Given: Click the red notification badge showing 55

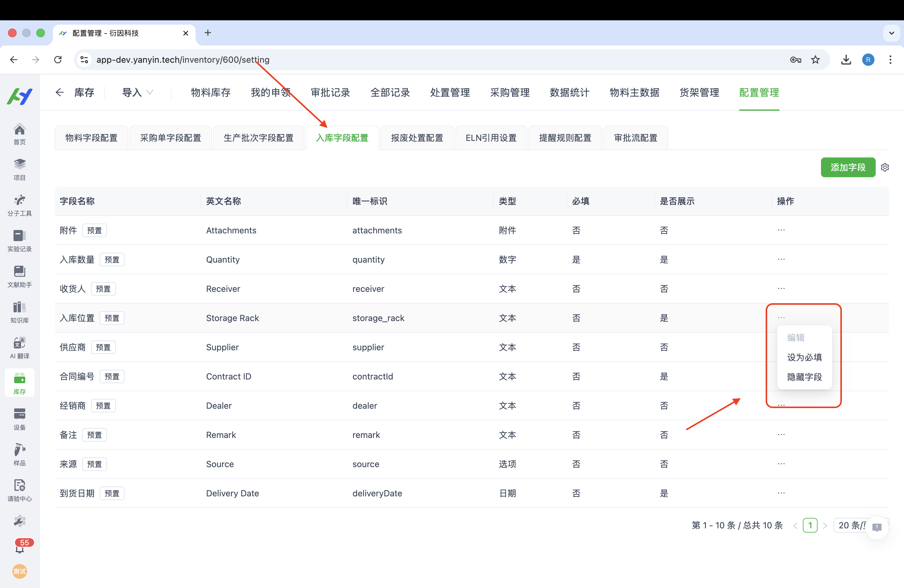Looking at the screenshot, I should [24, 542].
